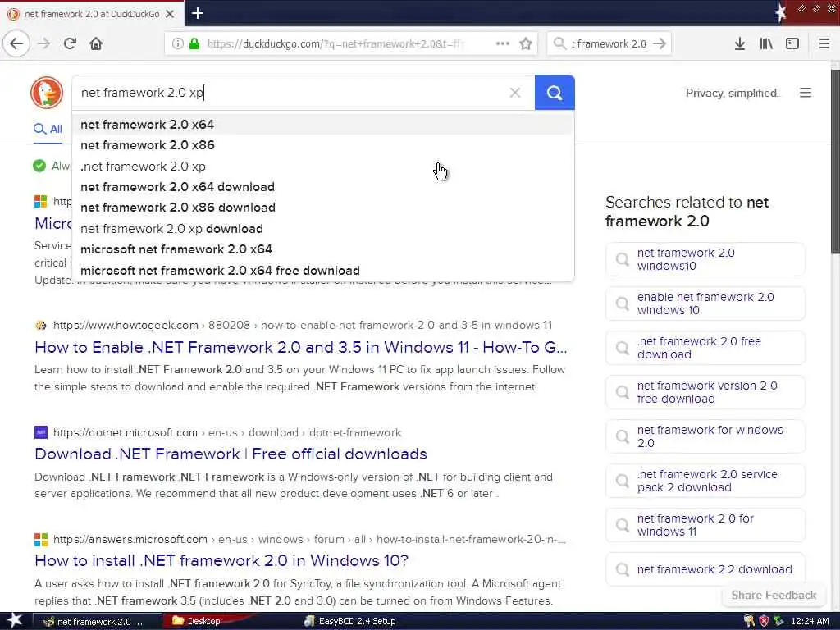Screen dimensions: 840x630
Task: Open 'How to install .NET framework 2.0 in Windows 10?'
Action: click(x=221, y=560)
